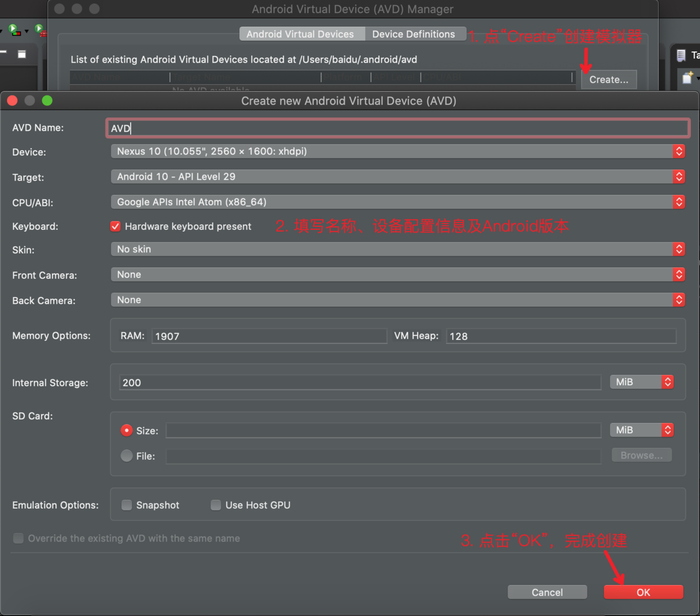
Task: Uncheck Hardware keyboard present checkbox
Action: point(116,226)
